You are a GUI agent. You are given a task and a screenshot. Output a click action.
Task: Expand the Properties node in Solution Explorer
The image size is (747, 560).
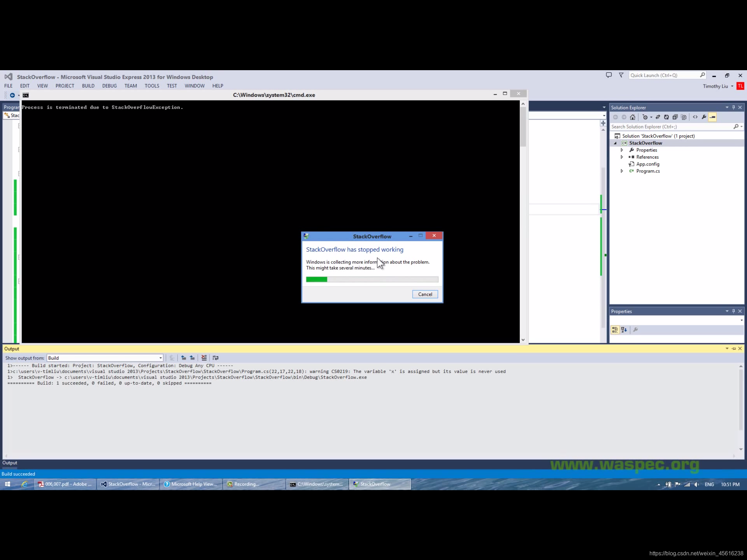tap(622, 150)
